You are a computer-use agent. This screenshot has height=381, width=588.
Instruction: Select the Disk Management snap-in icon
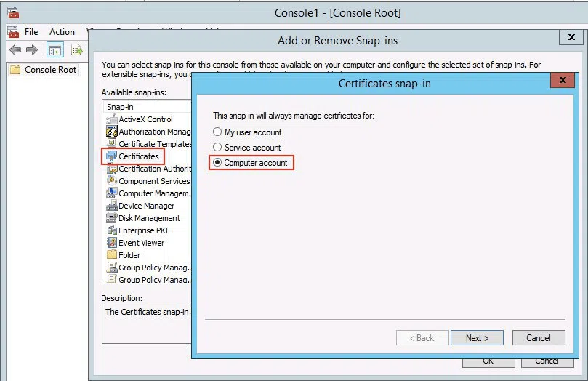(112, 218)
